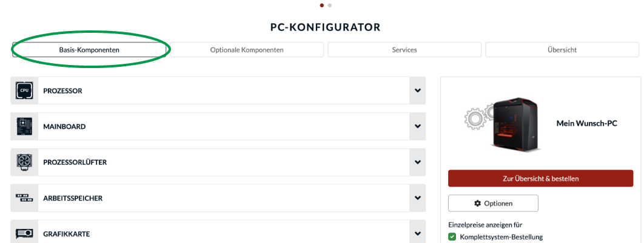Expand the Grafikkarte section chevron
This screenshot has height=243, width=644.
tap(418, 233)
